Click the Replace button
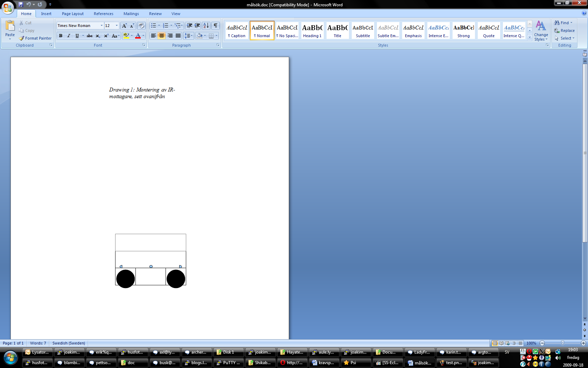This screenshot has width=588, height=368. 564,30
